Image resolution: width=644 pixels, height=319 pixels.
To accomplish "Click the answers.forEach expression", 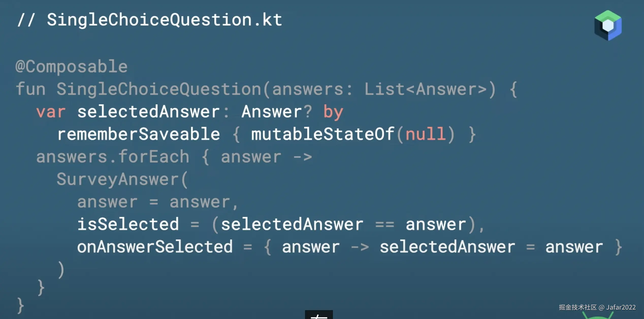I will (113, 157).
